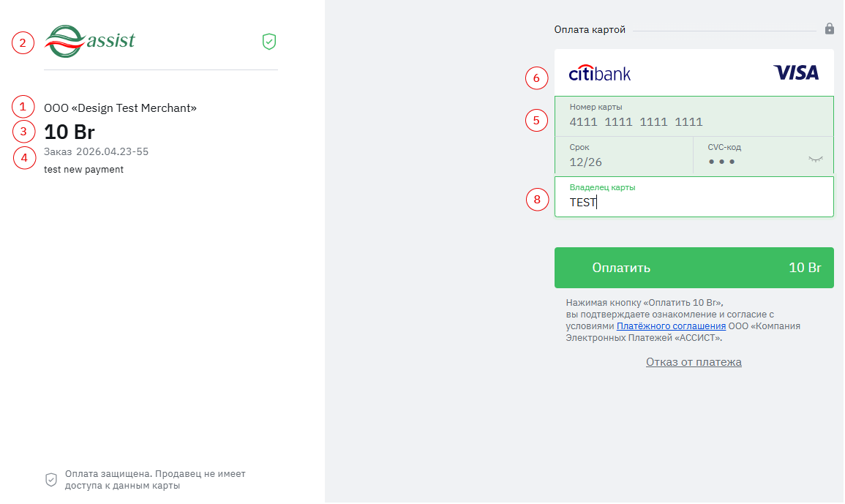The image size is (845, 504).
Task: Click the Citibank logo
Action: [600, 73]
